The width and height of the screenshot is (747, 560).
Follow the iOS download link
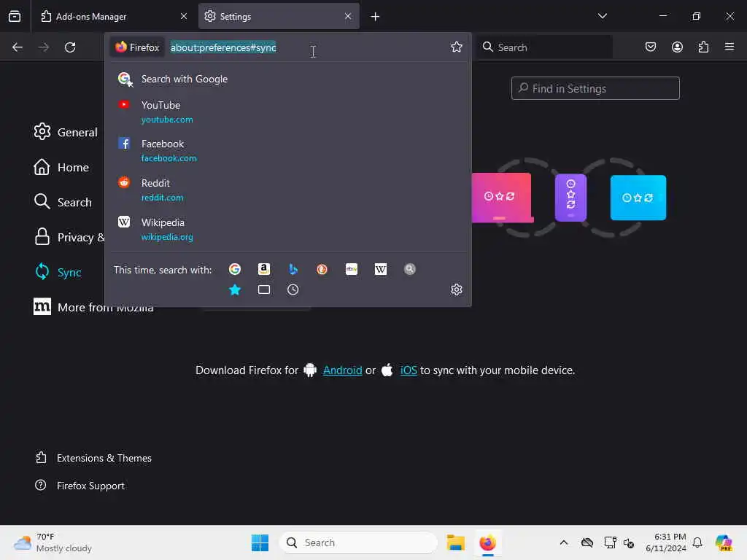point(409,370)
